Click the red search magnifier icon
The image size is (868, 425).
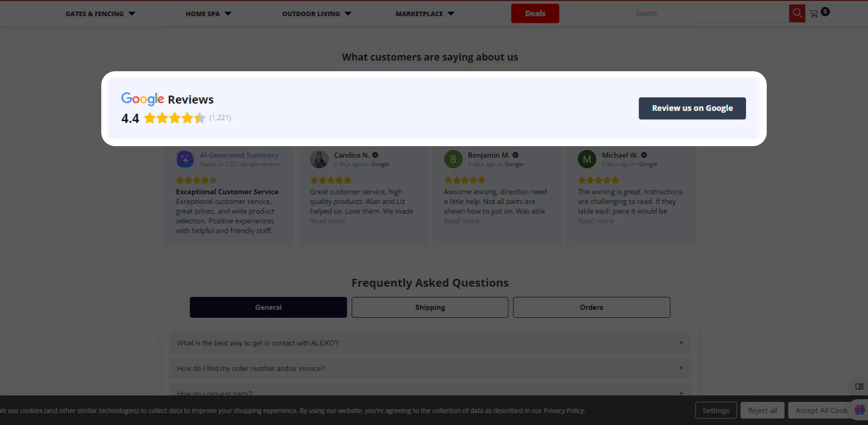797,13
